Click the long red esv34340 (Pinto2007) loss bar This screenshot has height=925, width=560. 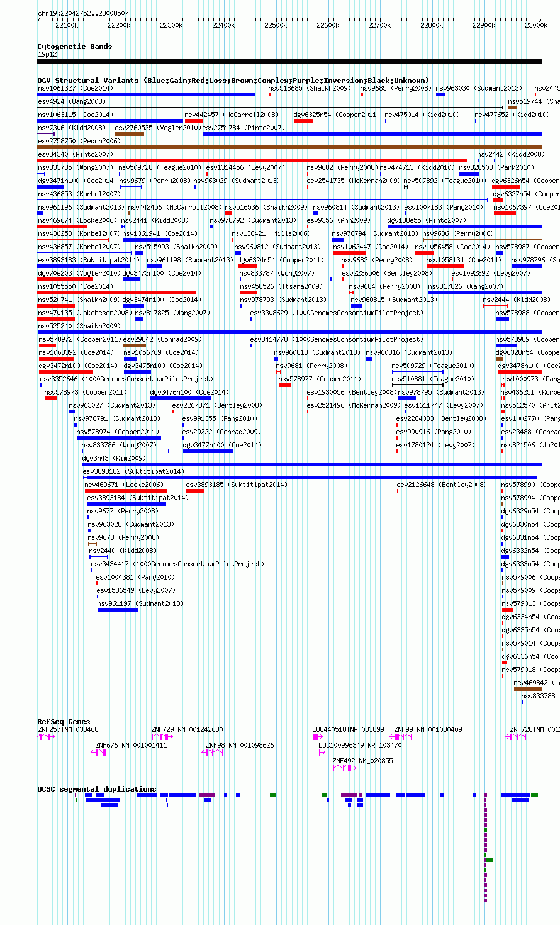point(252,160)
